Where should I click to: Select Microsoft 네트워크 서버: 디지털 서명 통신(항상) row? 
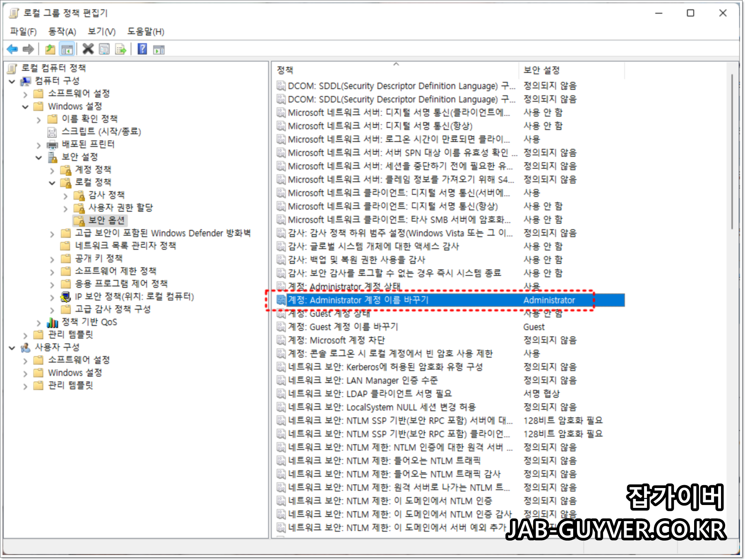pos(450,126)
